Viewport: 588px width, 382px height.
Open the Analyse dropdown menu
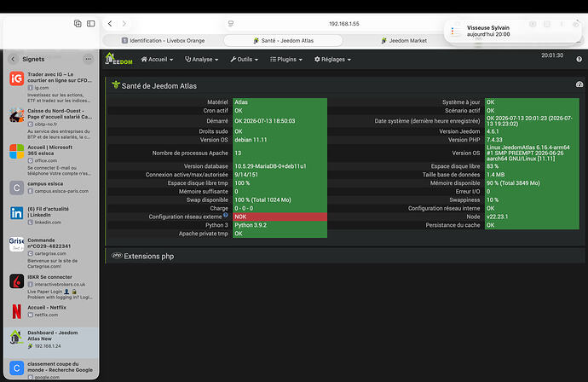point(201,60)
